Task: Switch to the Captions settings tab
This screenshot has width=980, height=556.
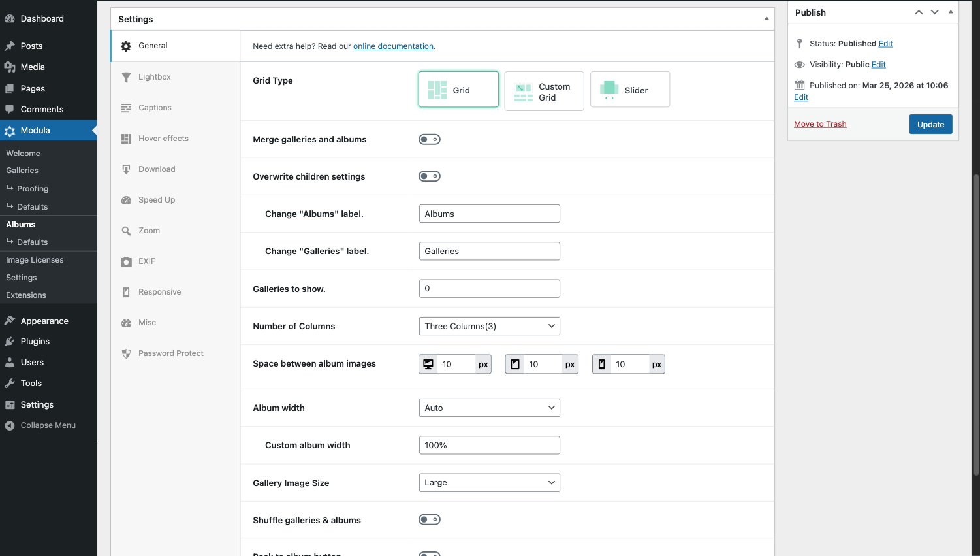Action: pyautogui.click(x=155, y=108)
